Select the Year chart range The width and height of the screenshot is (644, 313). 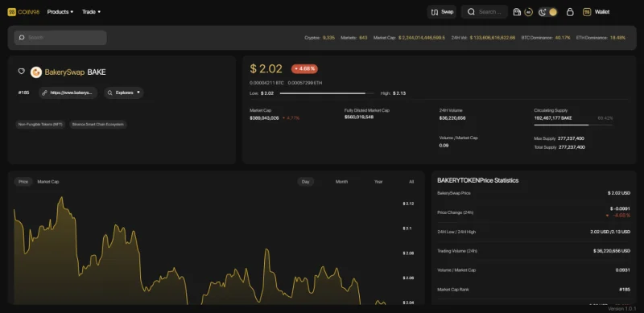378,182
